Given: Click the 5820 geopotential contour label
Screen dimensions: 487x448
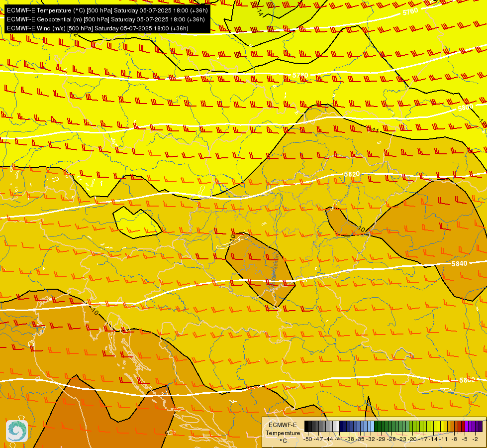Looking at the screenshot, I should pos(352,174).
